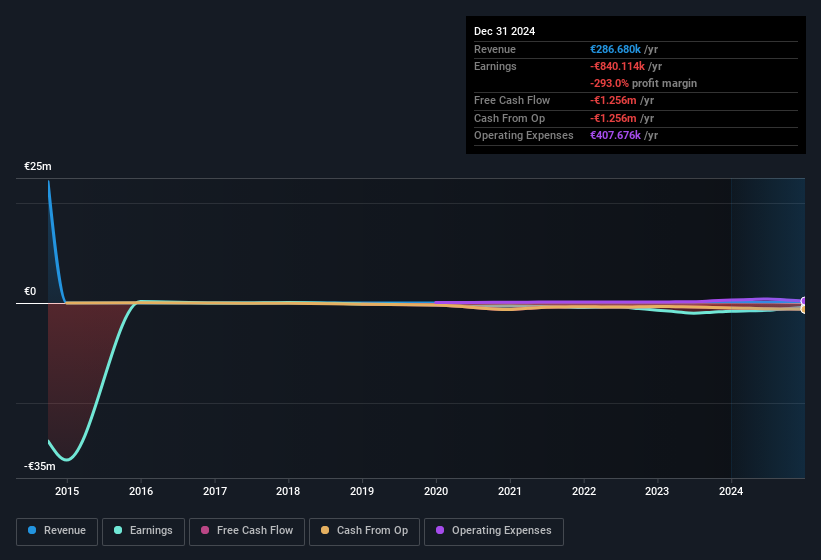Image resolution: width=821 pixels, height=560 pixels.
Task: Click the orange Cash From Op dot
Action: pyautogui.click(x=327, y=531)
